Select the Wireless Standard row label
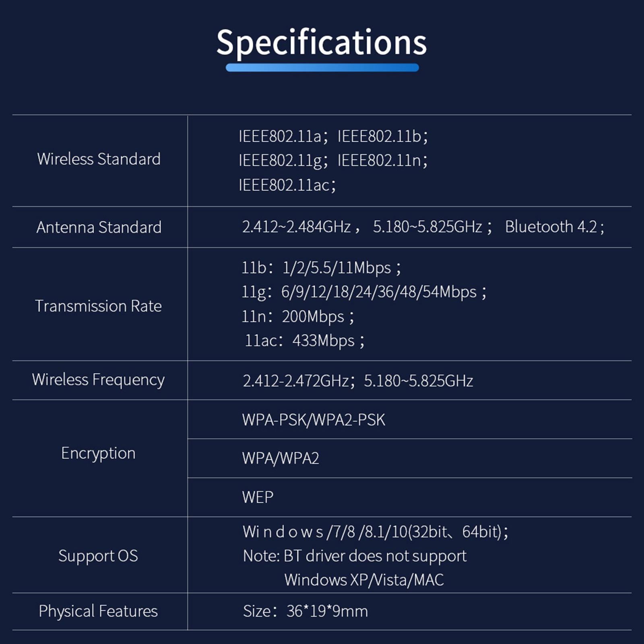The image size is (644, 644). (99, 159)
